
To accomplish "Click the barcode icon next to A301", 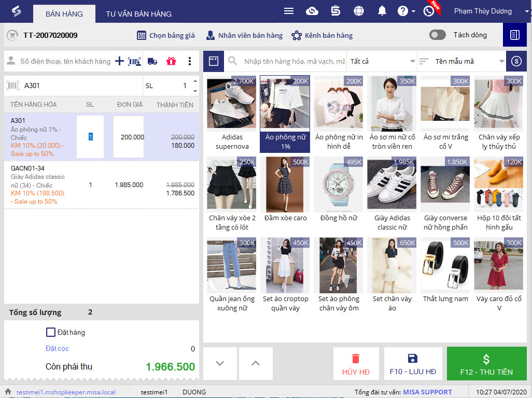I will click(x=13, y=86).
